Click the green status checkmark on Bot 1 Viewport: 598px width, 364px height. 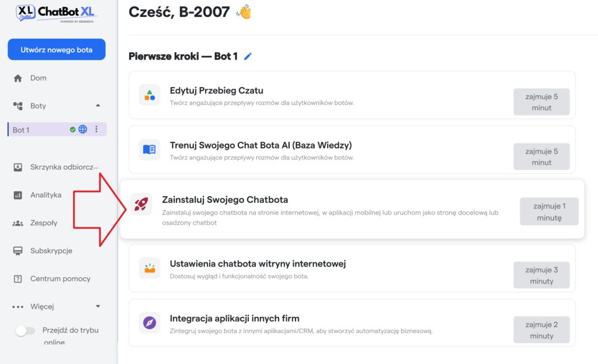[72, 129]
